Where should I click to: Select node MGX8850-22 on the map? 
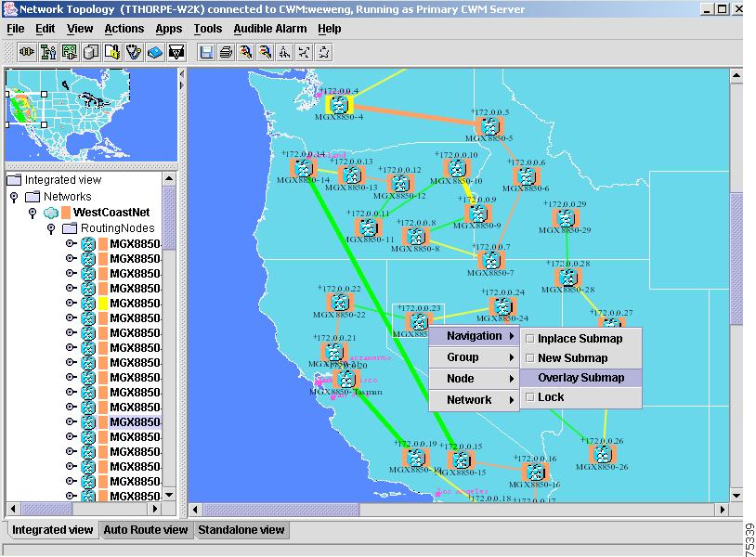(340, 303)
